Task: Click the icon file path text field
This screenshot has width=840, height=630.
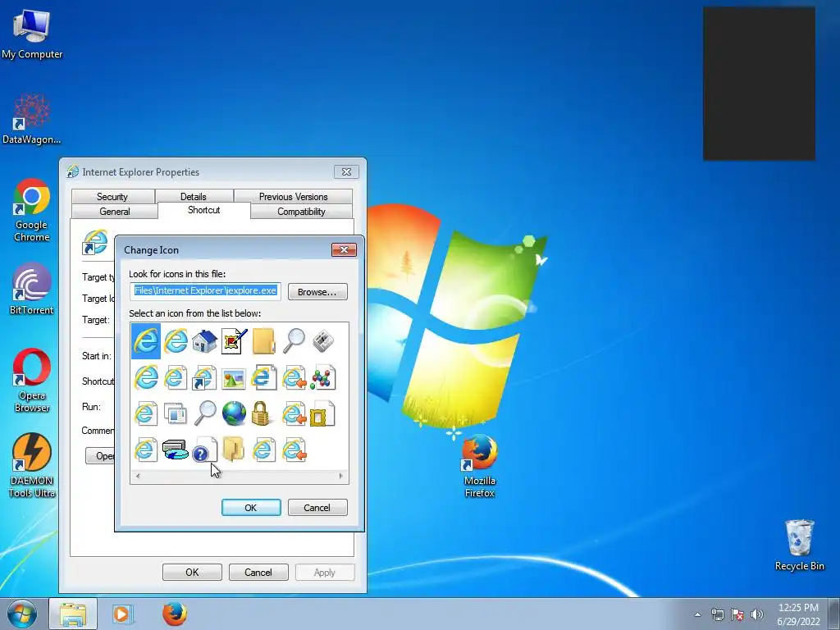Action: click(x=205, y=291)
